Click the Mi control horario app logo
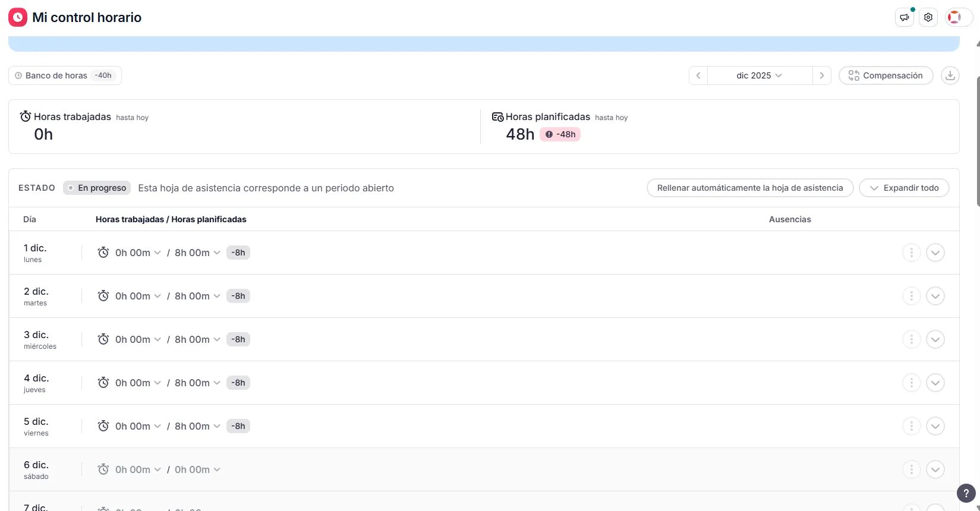980x511 pixels. click(x=18, y=18)
